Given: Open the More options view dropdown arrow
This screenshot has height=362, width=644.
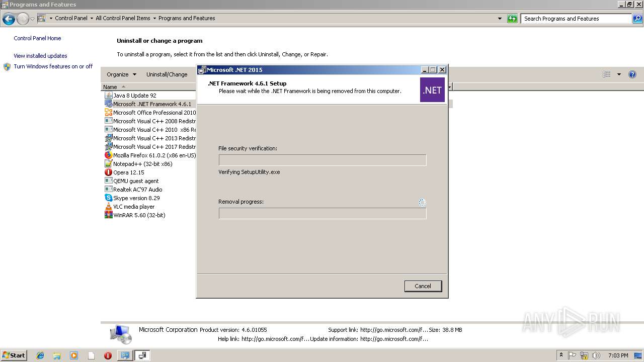Looking at the screenshot, I should (619, 74).
